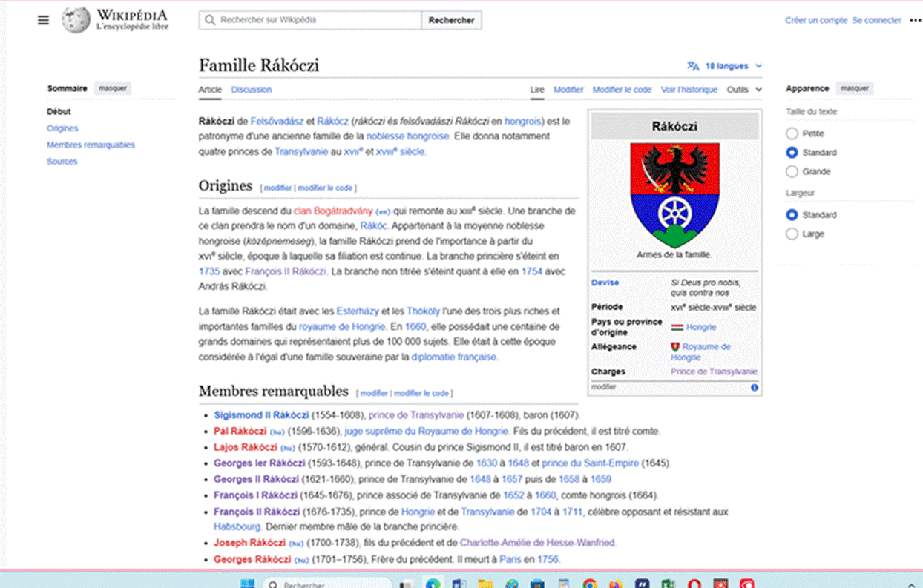Image resolution: width=923 pixels, height=588 pixels.
Task: Jump to Membres remarquables in the sommaire
Action: (91, 145)
